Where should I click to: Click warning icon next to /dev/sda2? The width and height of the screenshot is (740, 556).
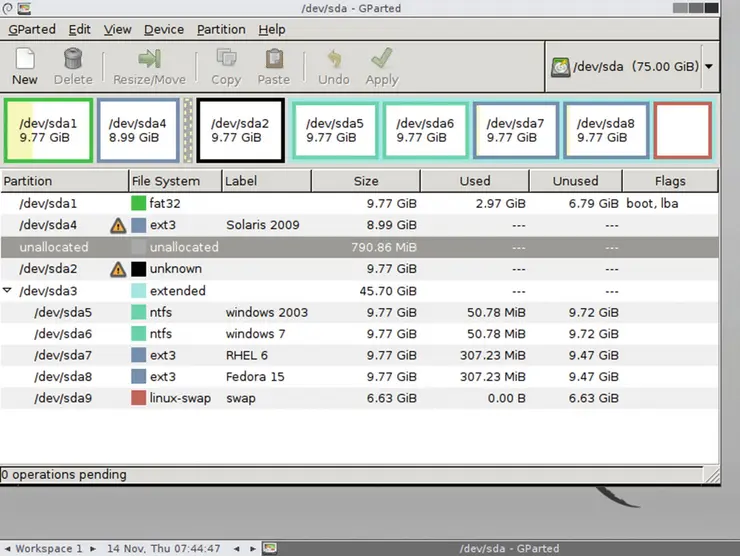(118, 269)
